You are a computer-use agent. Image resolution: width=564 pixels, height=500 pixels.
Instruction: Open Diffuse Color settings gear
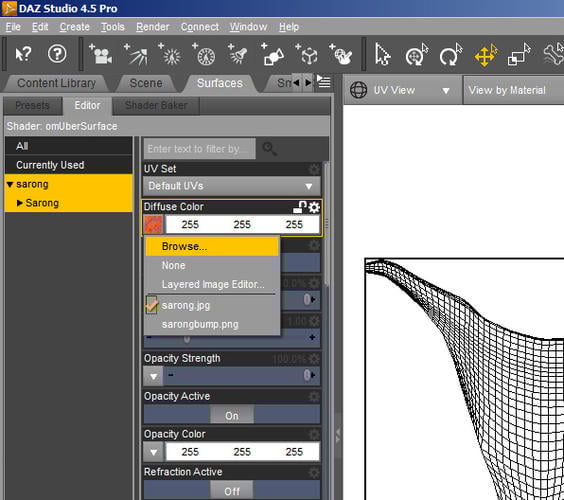314,207
